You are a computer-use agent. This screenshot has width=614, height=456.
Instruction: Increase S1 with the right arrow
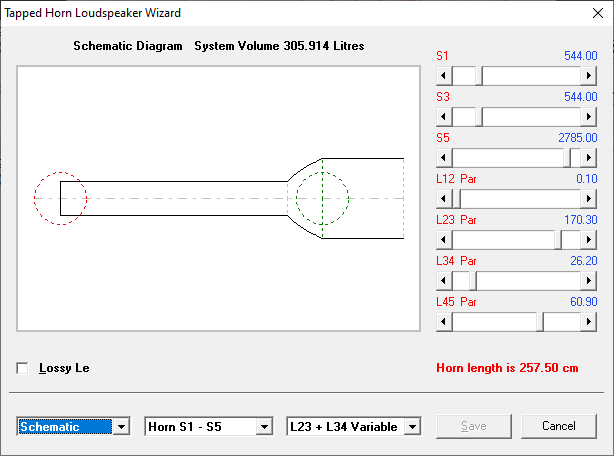tap(589, 76)
